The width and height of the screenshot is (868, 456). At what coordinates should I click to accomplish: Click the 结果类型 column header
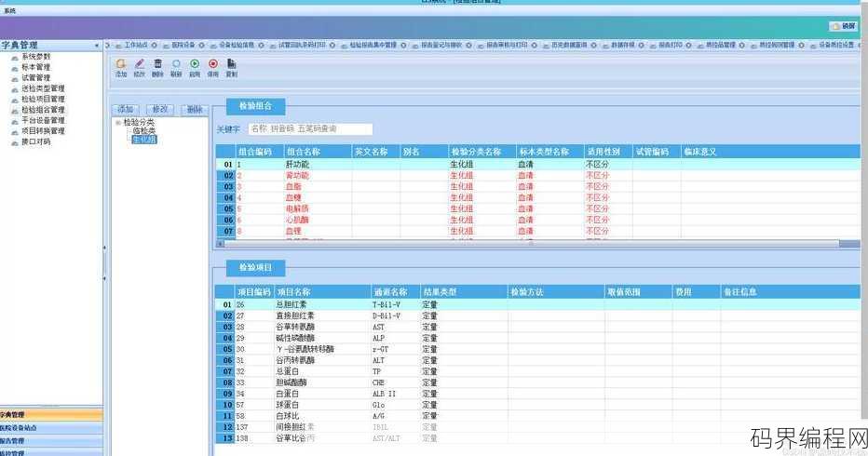tap(464, 291)
